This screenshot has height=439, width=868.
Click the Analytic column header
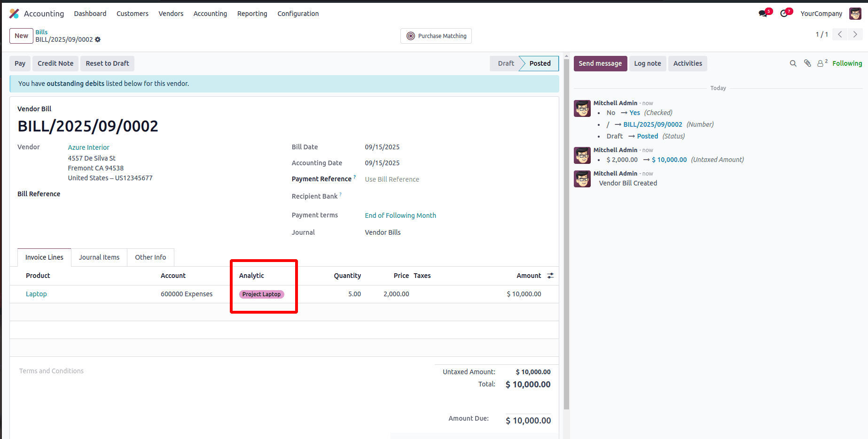coord(251,276)
